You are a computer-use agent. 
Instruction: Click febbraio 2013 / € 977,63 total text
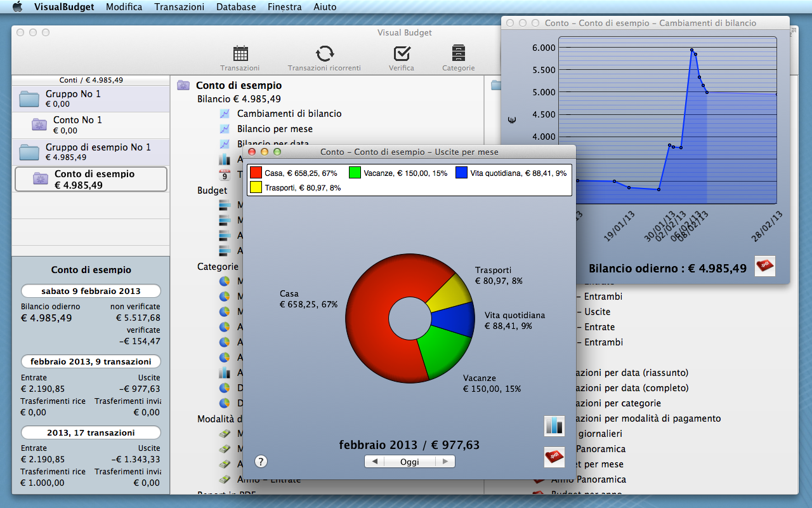coord(409,445)
